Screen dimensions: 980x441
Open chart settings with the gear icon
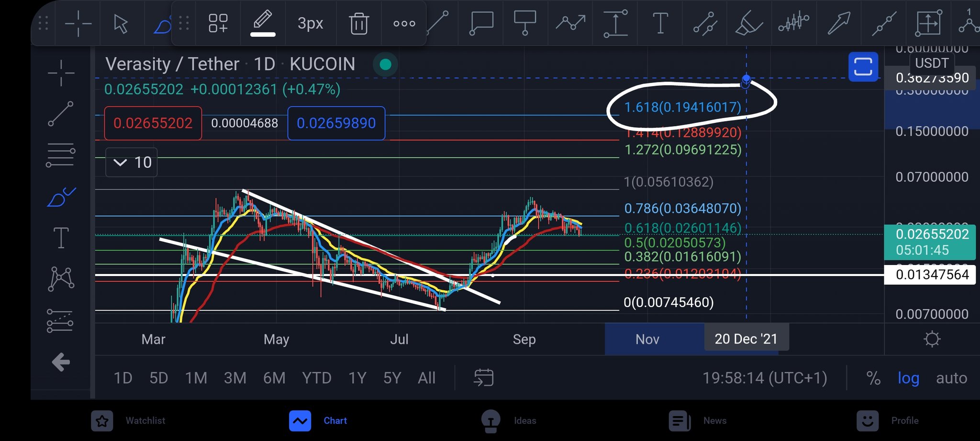(x=931, y=339)
